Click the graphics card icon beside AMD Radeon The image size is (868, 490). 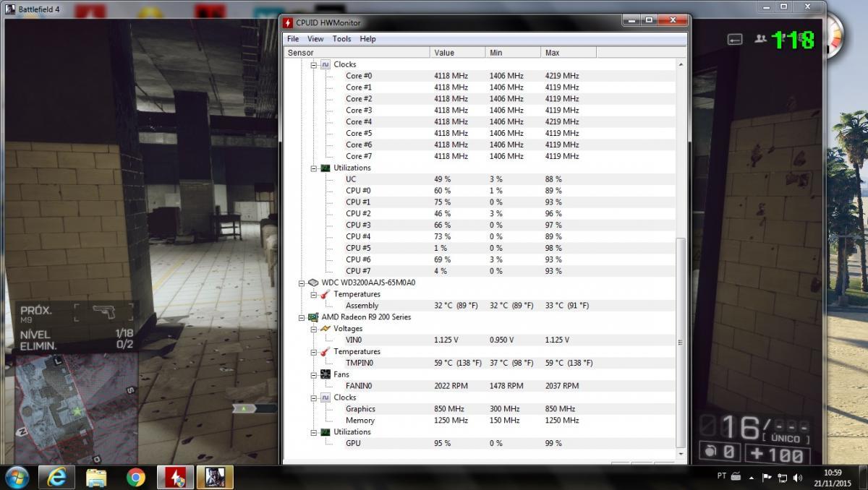coord(313,317)
